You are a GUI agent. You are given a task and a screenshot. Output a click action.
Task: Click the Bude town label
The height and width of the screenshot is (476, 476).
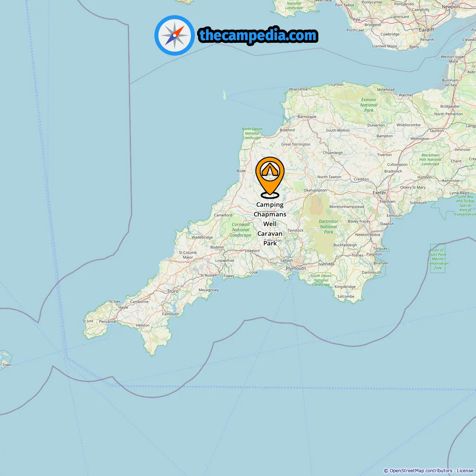pos(241,171)
